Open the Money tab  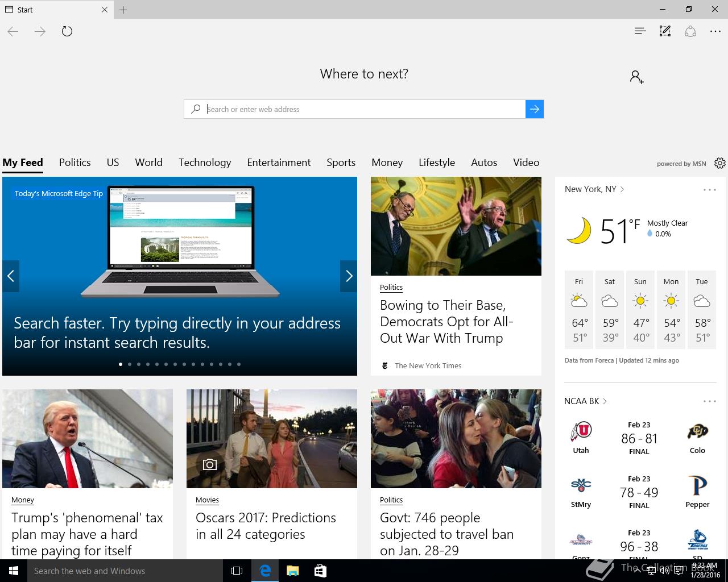pyautogui.click(x=387, y=163)
